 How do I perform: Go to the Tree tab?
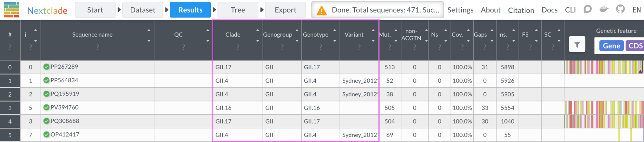(x=238, y=10)
